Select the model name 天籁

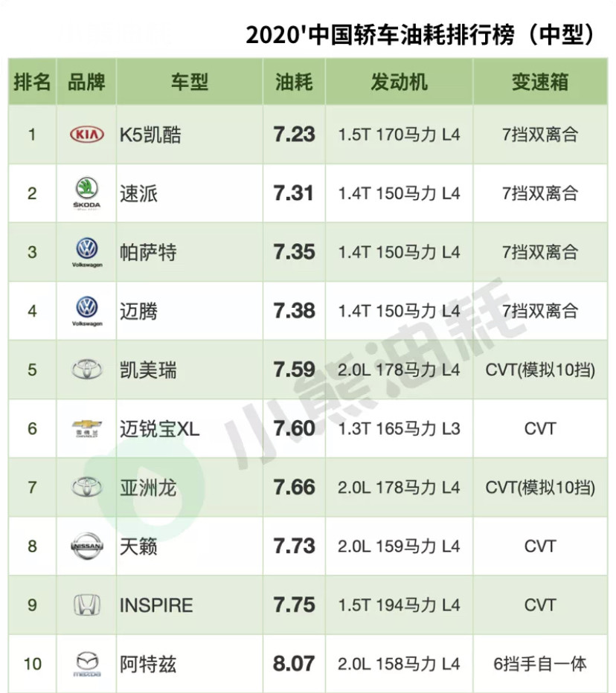tap(138, 547)
